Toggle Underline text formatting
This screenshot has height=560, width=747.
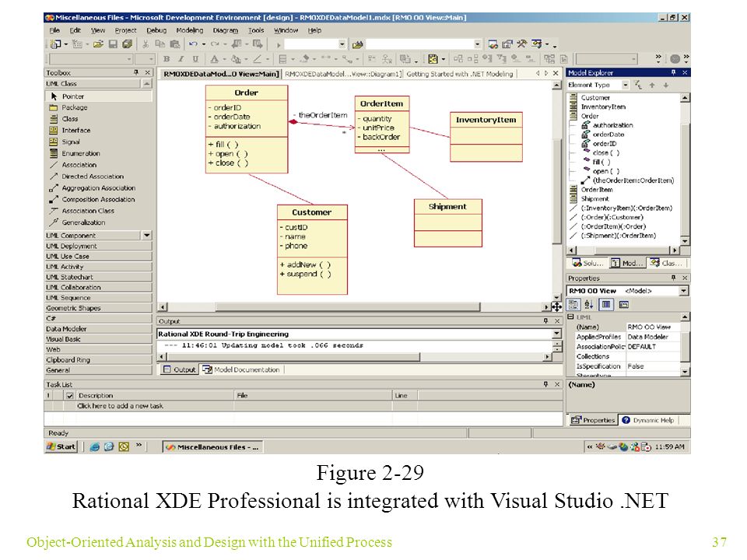[195, 59]
